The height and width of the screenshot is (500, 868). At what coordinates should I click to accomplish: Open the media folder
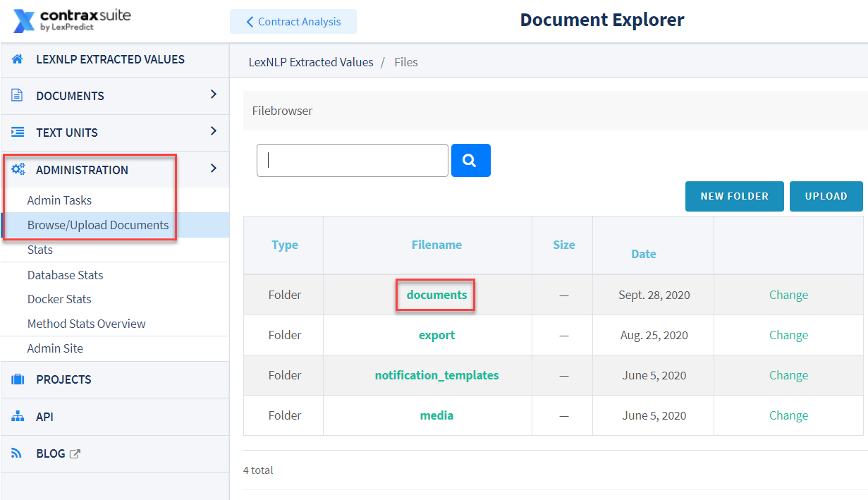pyautogui.click(x=437, y=415)
